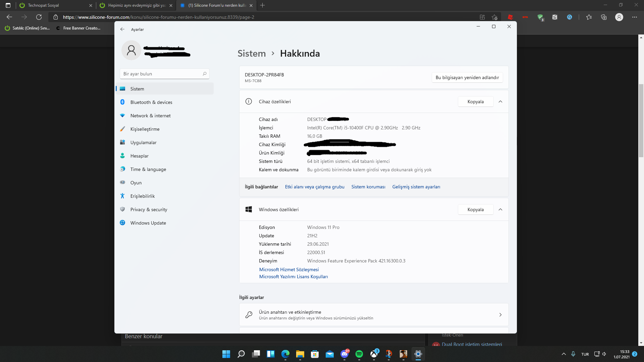Click the settings search input field
This screenshot has width=644, height=362.
pos(164,74)
